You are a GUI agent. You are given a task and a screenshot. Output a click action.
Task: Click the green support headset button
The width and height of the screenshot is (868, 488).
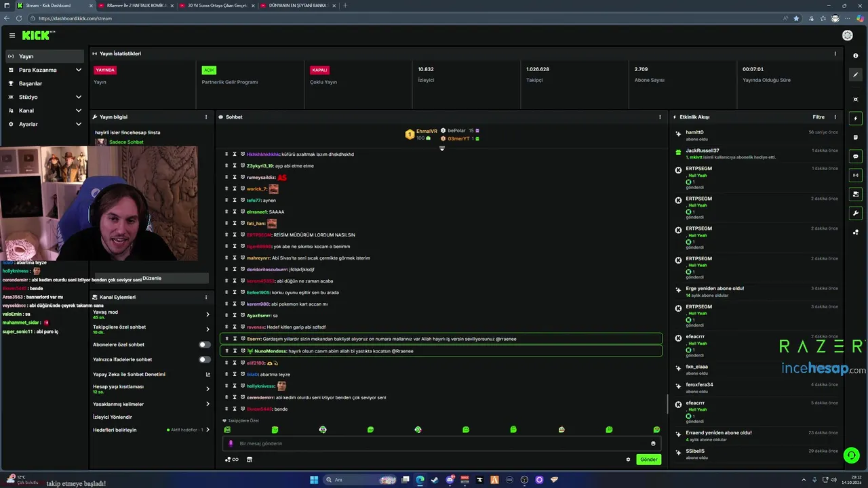click(x=851, y=455)
